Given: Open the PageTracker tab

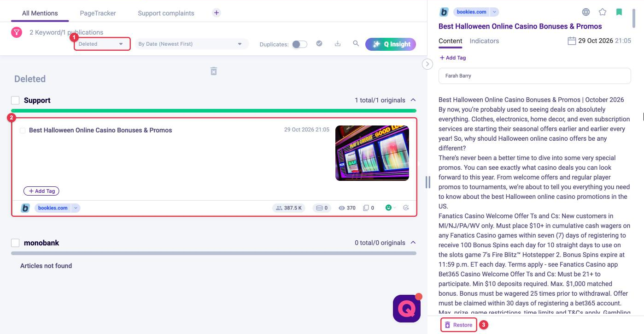Looking at the screenshot, I should point(98,13).
